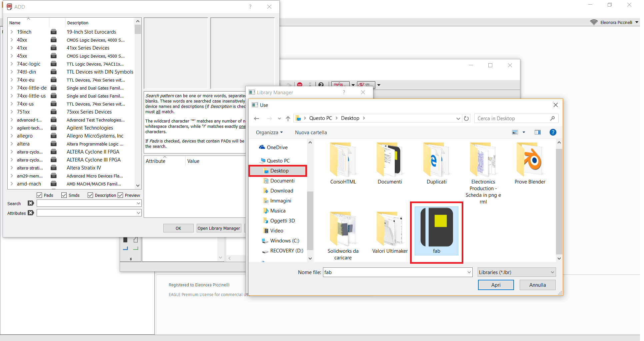644x341 pixels.
Task: Go back in the Use file dialog
Action: (x=256, y=118)
